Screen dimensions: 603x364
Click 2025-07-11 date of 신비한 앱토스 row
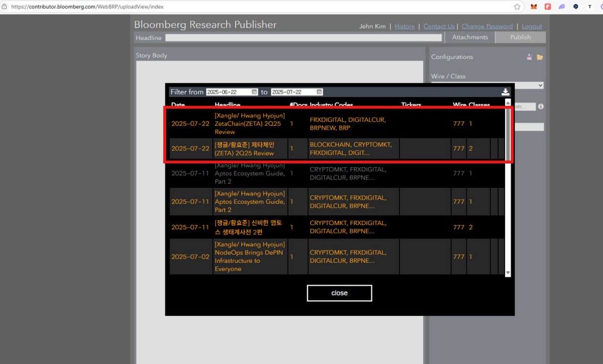tap(190, 227)
